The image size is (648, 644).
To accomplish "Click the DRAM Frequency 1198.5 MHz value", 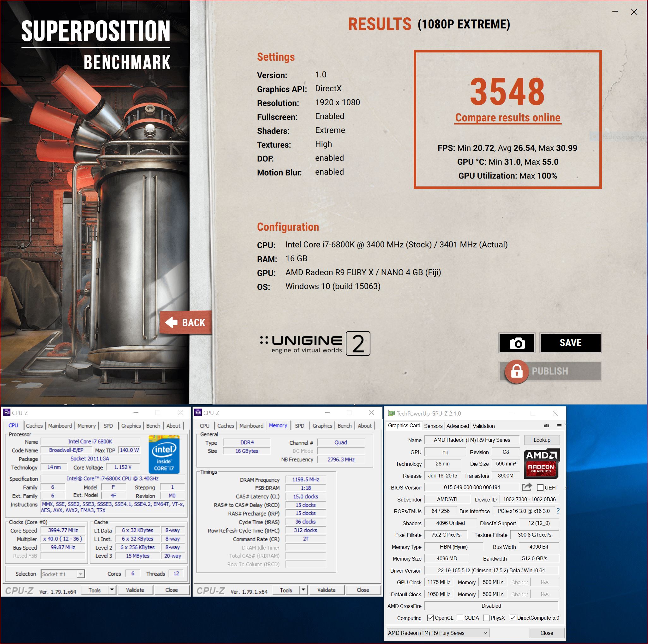I will click(305, 479).
